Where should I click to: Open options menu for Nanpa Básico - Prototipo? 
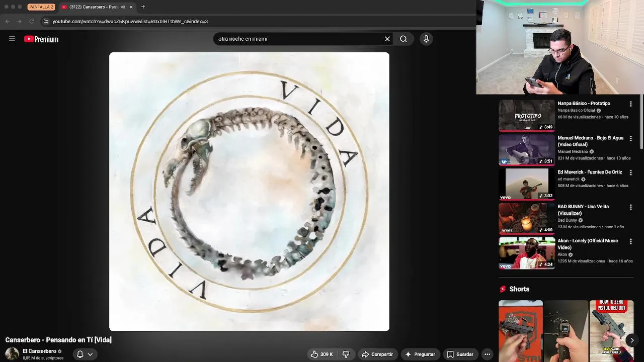[631, 104]
